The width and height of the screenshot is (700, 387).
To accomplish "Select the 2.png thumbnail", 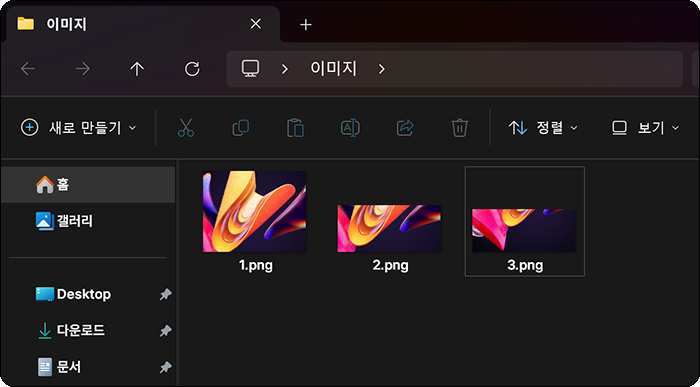I will (389, 229).
